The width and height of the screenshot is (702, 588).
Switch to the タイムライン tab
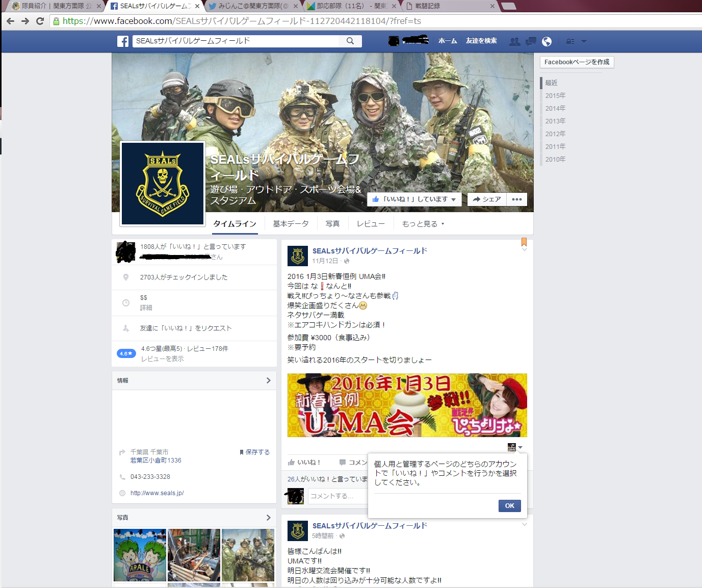[x=235, y=224]
